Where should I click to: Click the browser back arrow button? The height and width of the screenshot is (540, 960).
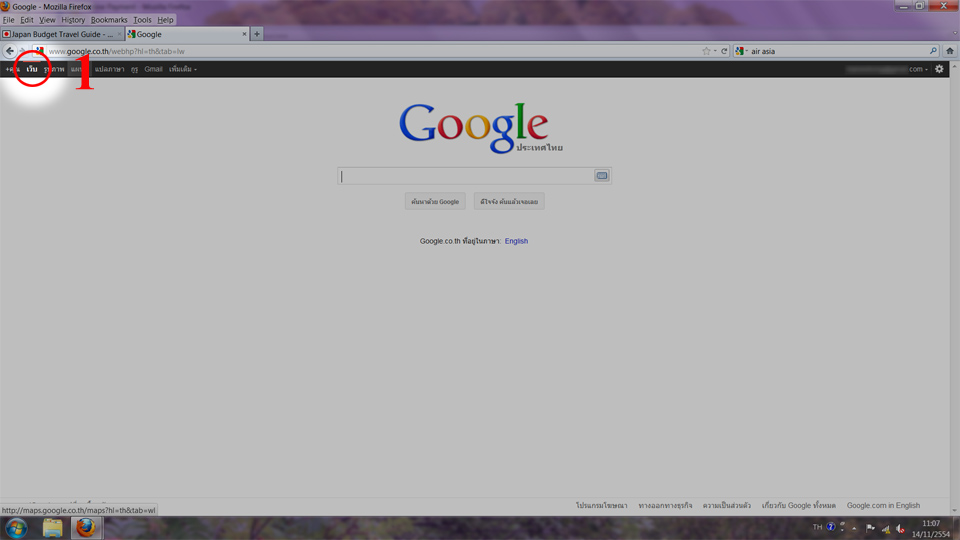coord(10,51)
